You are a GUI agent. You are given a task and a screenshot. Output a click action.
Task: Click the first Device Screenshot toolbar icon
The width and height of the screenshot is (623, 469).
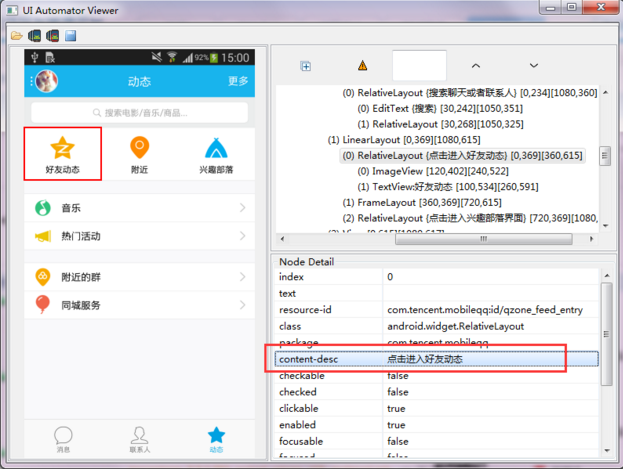click(34, 36)
